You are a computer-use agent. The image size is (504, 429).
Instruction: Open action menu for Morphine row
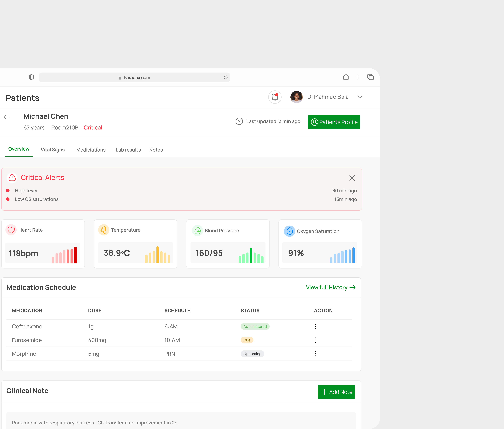(316, 354)
